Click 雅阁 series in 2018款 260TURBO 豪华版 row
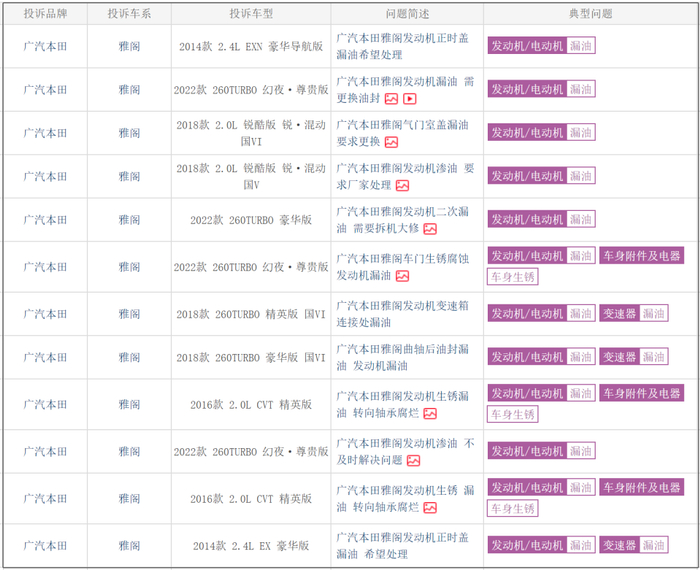The height and width of the screenshot is (570, 700). coord(129,358)
